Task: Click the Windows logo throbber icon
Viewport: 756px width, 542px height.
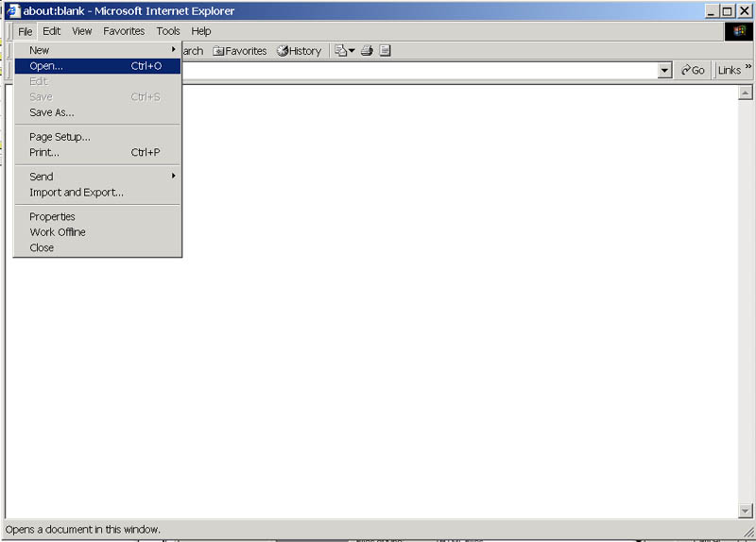Action: pyautogui.click(x=739, y=32)
